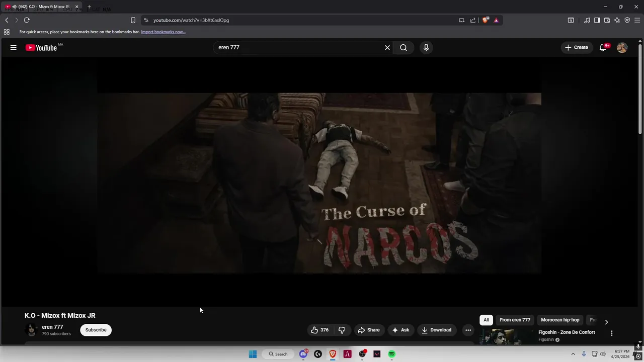Open the bookmarks bar apps grid icon
Screen dimensions: 644x362
(x=7, y=32)
